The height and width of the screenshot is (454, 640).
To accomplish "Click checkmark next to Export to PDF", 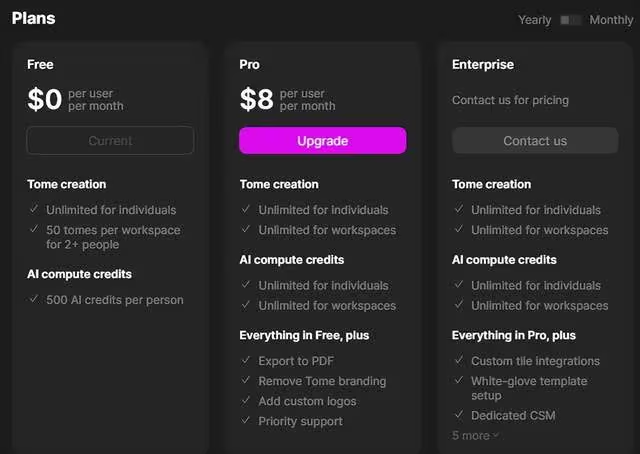I will click(247, 361).
